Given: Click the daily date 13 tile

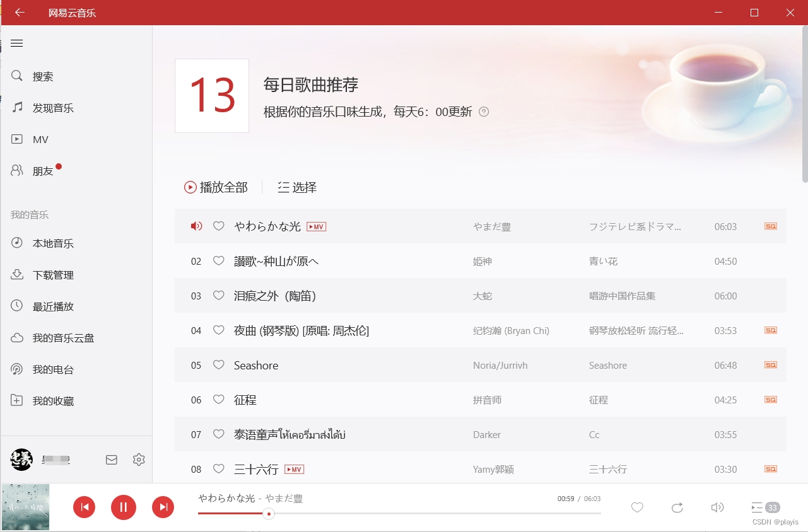Looking at the screenshot, I should tap(212, 96).
